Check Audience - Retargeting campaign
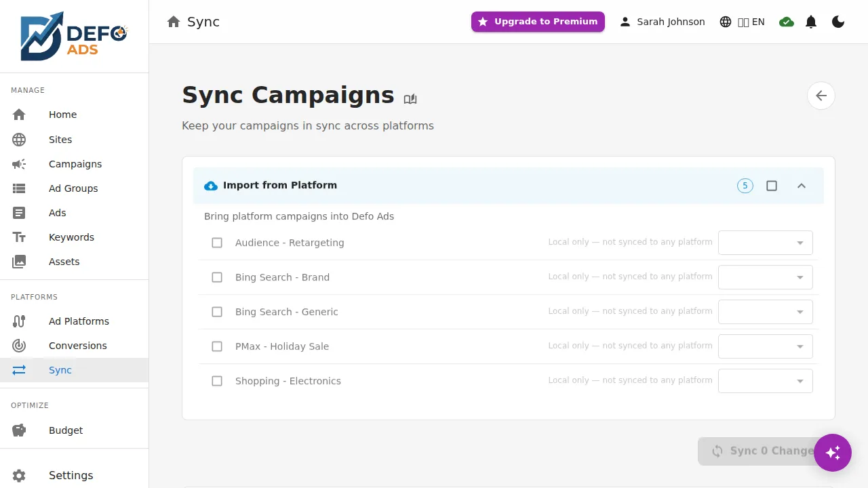 (x=217, y=243)
